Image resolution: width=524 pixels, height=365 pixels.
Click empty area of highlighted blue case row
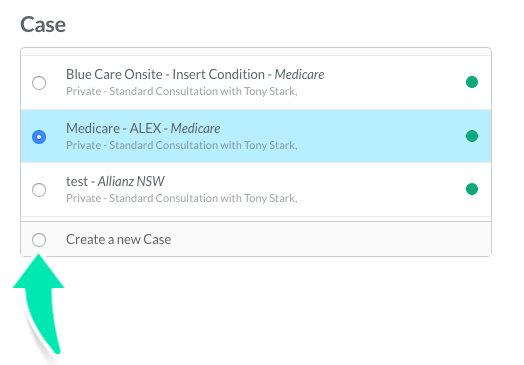coord(378,136)
